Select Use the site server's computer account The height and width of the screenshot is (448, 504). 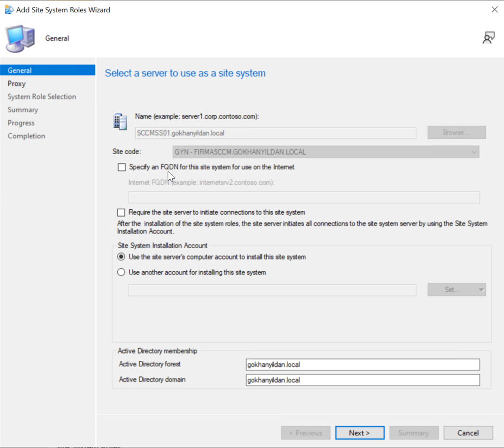coord(121,256)
